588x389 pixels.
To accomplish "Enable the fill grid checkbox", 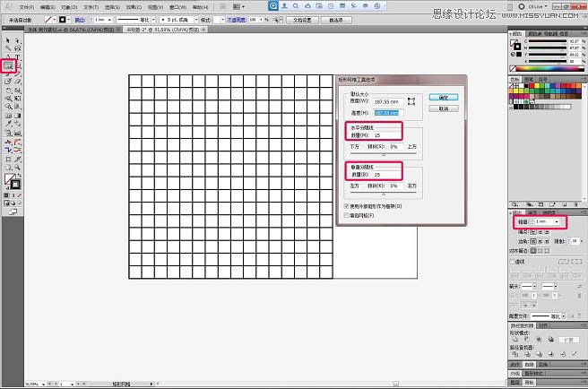I will click(348, 215).
